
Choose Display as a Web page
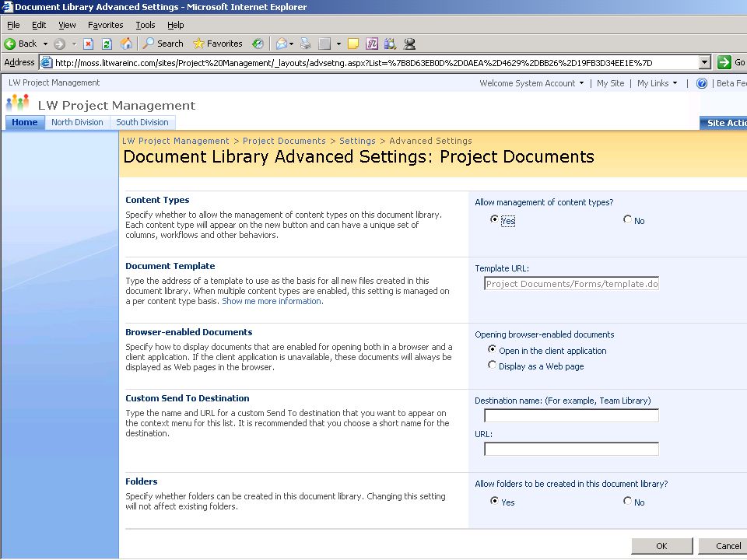[x=492, y=365]
